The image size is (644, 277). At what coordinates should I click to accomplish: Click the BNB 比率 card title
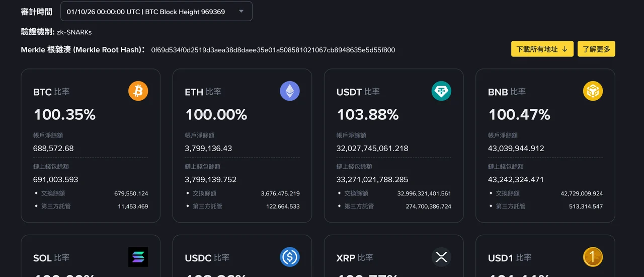tap(507, 92)
